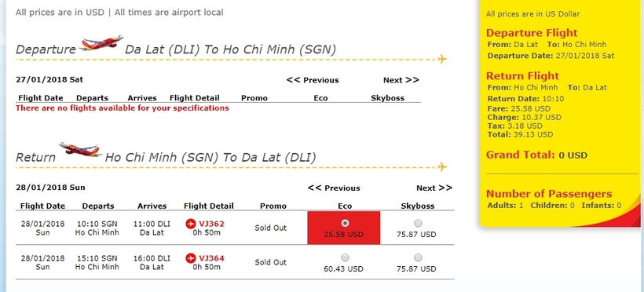
Task: Click yellow plane icon on Return divider
Action: pos(442,166)
